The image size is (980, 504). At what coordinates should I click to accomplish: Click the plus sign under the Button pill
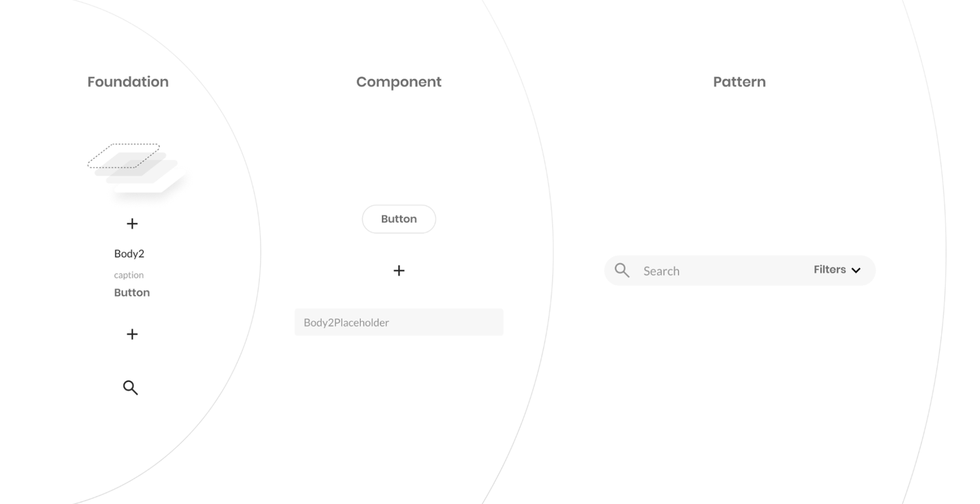coord(399,270)
